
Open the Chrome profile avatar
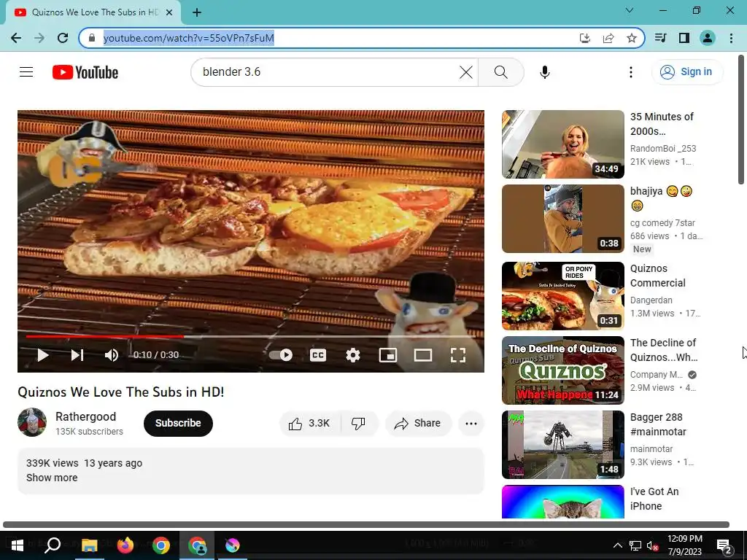[x=708, y=38]
